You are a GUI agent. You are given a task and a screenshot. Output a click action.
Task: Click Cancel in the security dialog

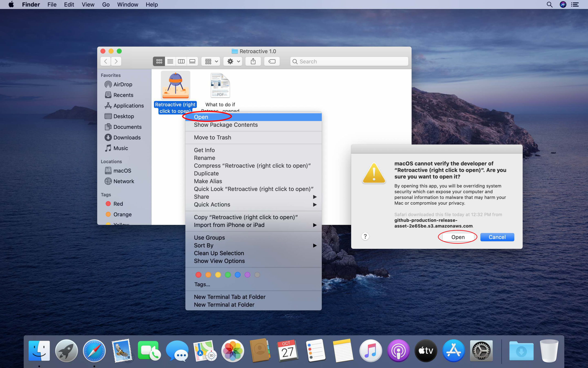coord(497,237)
